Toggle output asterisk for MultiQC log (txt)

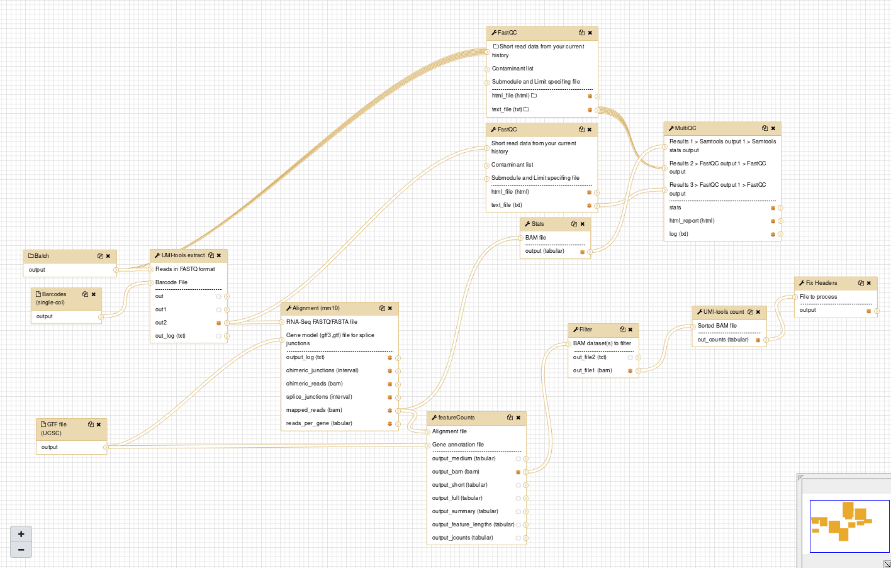[773, 234]
